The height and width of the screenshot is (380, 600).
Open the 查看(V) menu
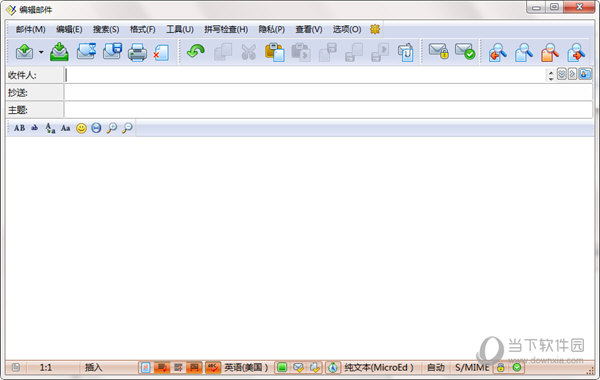tap(309, 29)
